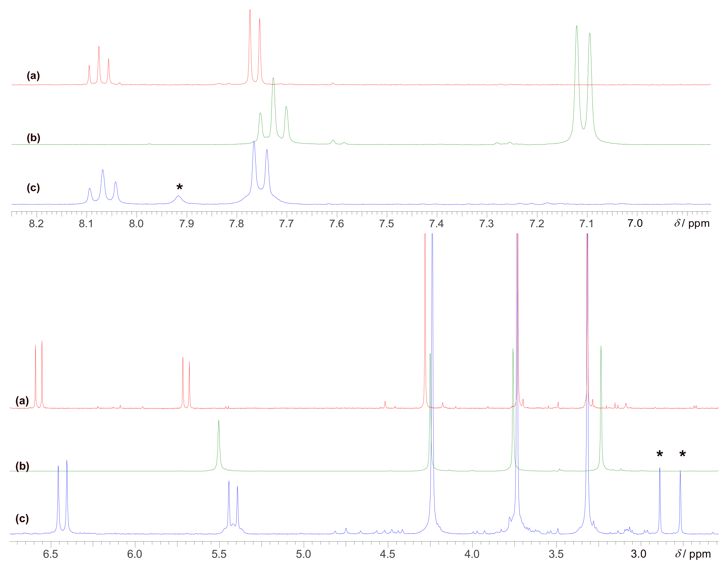Click the δ / ppm label of upper axis

692,223
